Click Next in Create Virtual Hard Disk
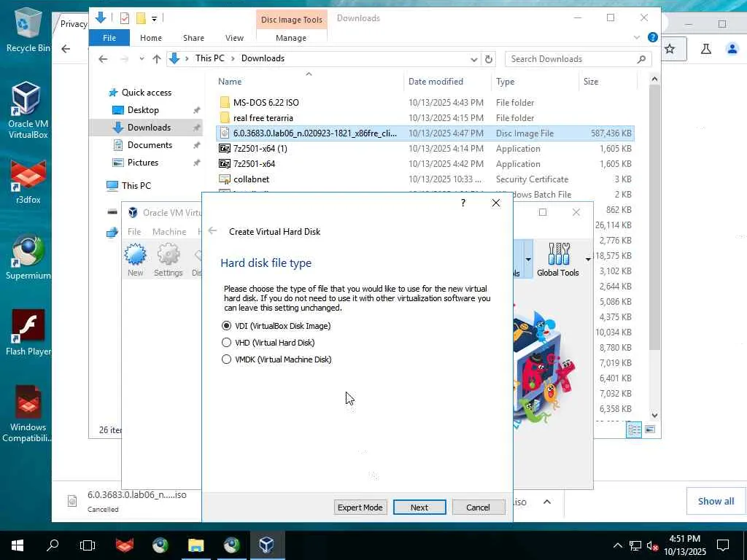The height and width of the screenshot is (560, 747). (419, 507)
